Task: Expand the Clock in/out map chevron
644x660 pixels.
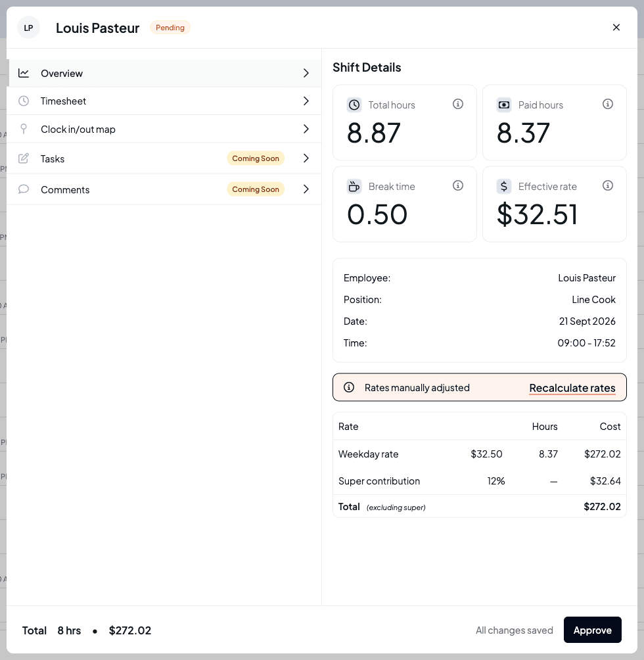Action: pos(306,129)
